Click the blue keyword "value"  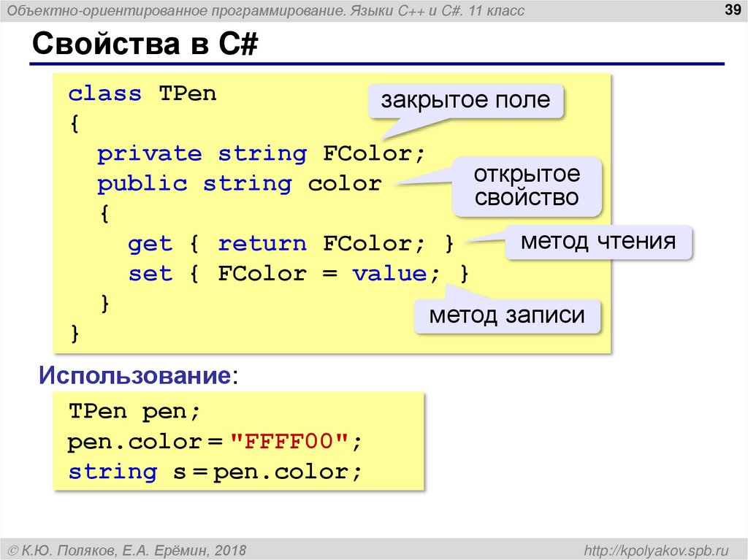click(390, 274)
